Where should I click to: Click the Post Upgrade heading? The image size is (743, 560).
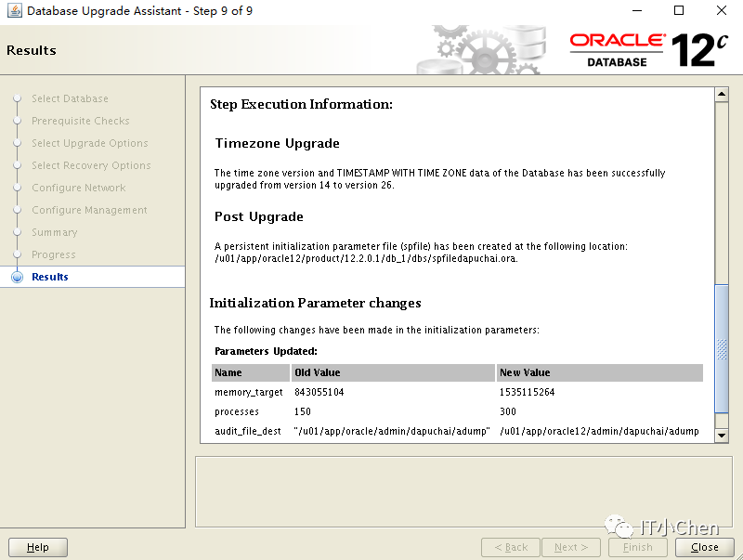tap(259, 216)
